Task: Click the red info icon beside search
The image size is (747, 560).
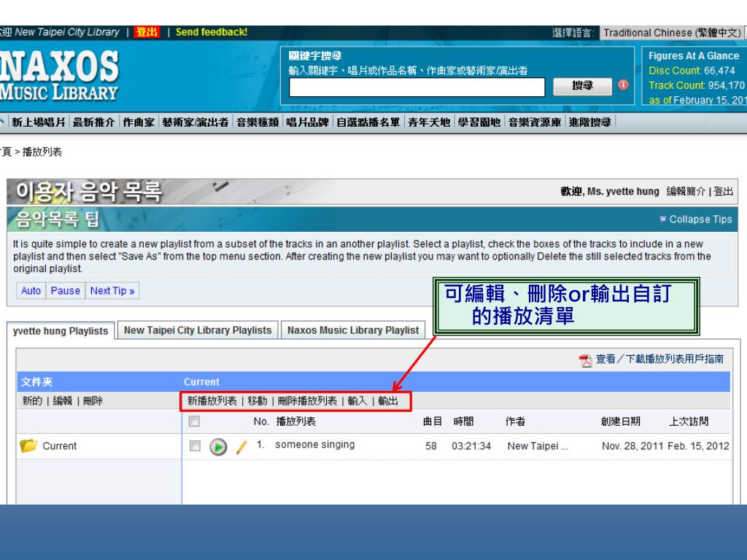Action: [623, 85]
